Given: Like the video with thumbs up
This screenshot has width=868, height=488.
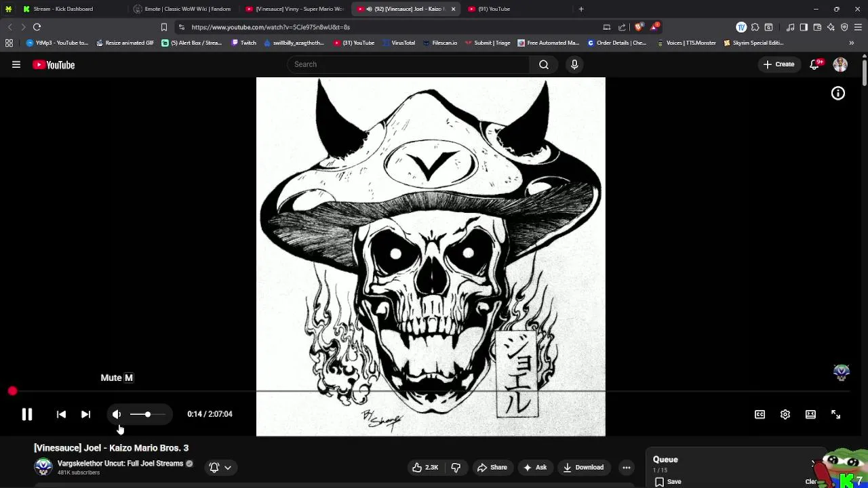Looking at the screenshot, I should click(x=425, y=467).
